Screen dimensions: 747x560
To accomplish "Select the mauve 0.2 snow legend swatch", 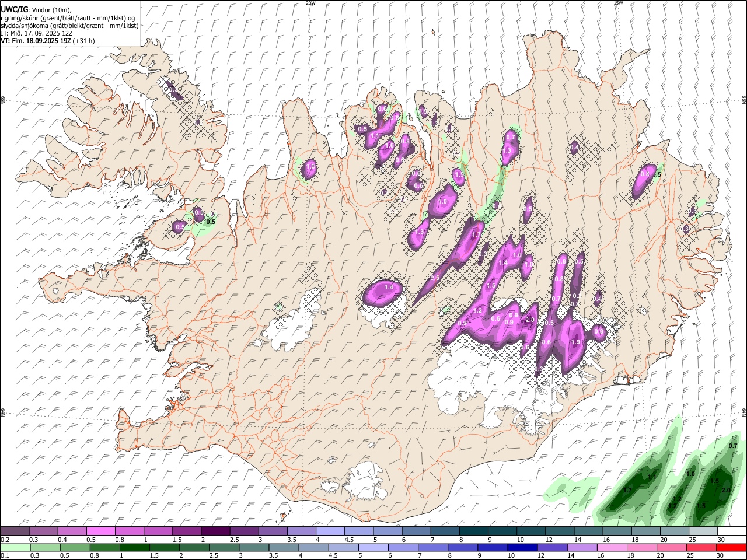I will point(15,531).
